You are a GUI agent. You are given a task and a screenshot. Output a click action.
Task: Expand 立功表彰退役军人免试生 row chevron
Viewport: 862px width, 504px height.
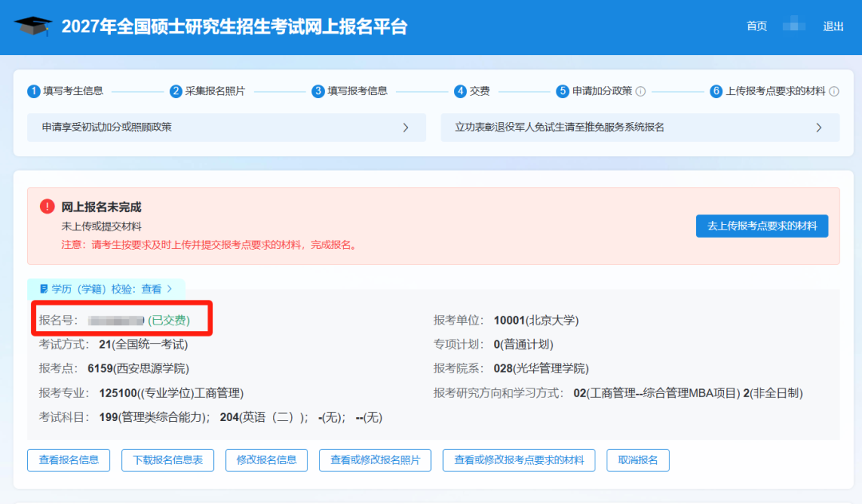[819, 128]
